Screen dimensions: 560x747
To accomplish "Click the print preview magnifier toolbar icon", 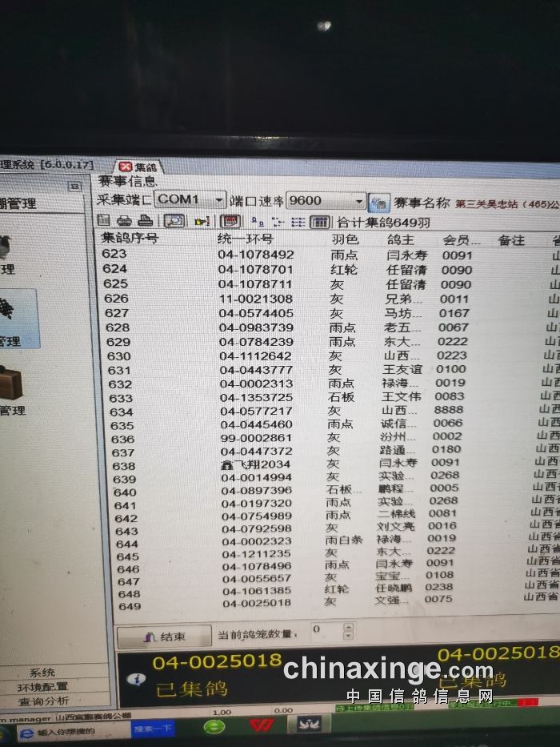I will pyautogui.click(x=174, y=221).
